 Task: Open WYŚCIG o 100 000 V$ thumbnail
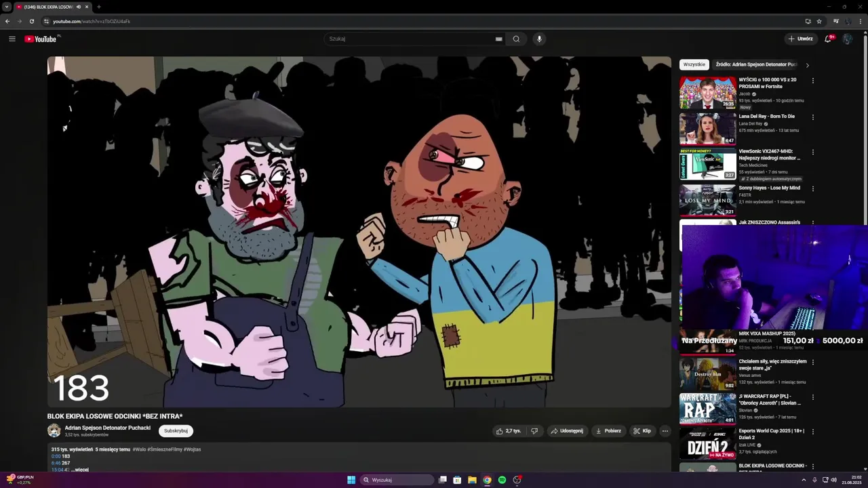click(707, 92)
